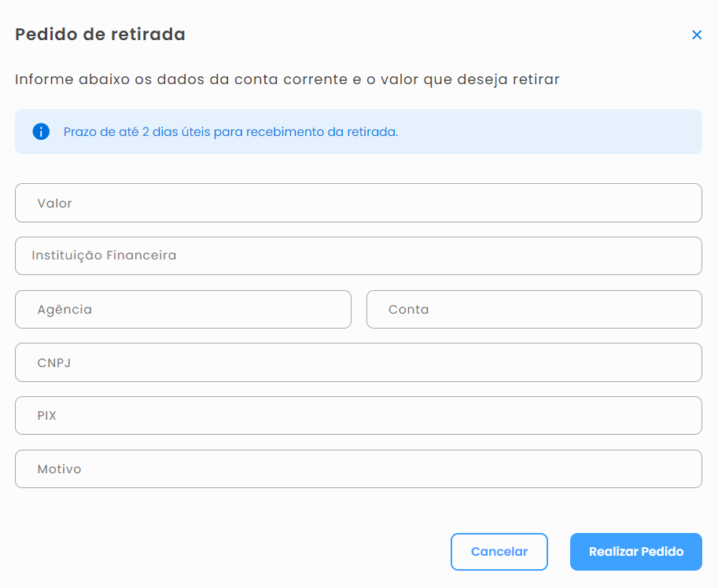
Task: Click the "Valor" placeholder label
Action: click(54, 203)
